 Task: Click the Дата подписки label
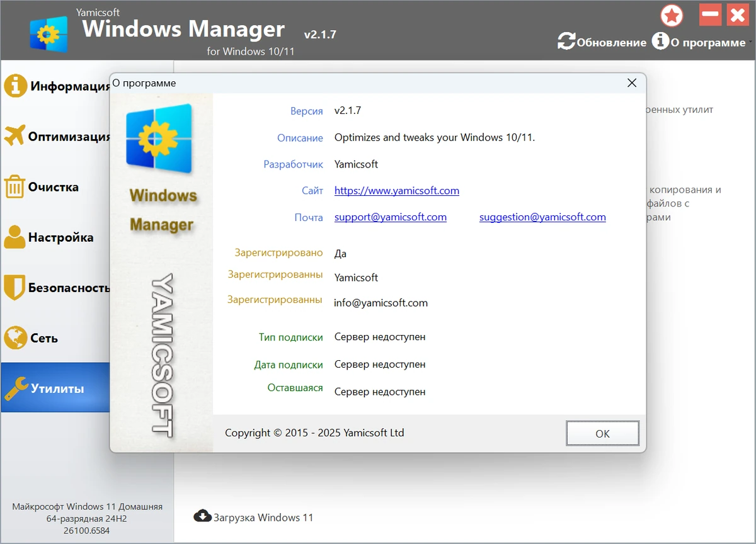pyautogui.click(x=289, y=365)
